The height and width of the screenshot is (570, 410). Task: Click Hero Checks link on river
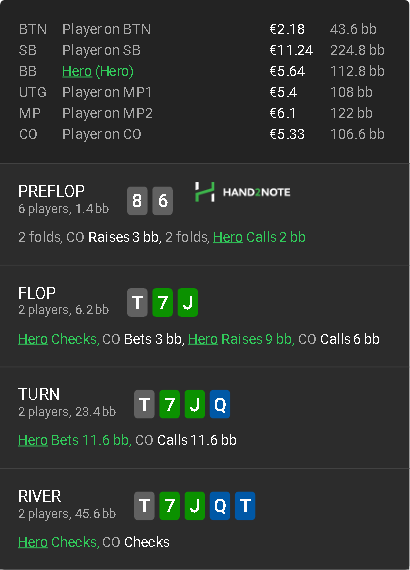click(x=57, y=542)
